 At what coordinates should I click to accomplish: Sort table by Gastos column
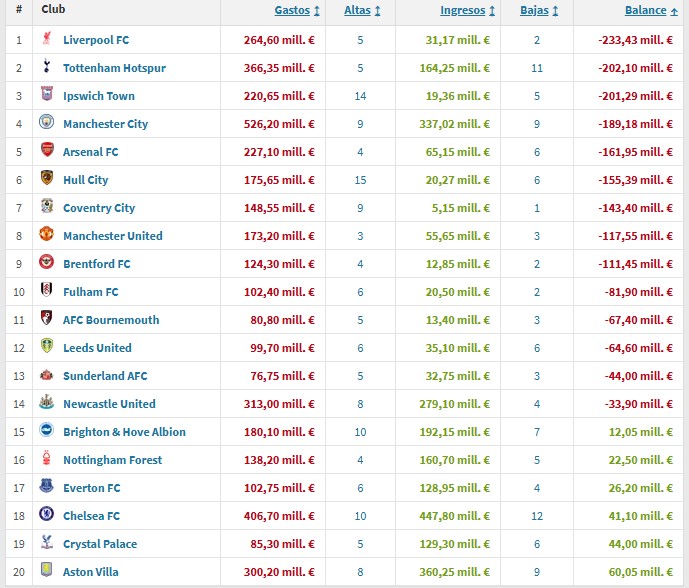[x=297, y=10]
